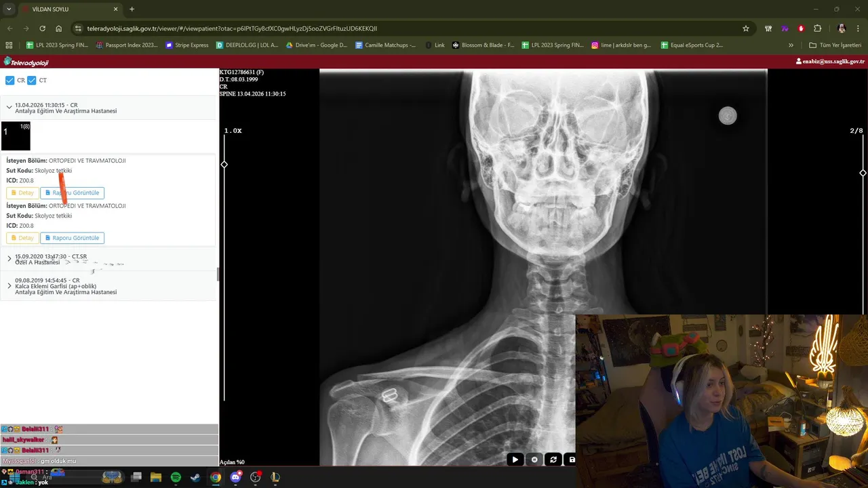Click the Teleradyoloji logo
This screenshot has width=868, height=488.
(26, 62)
